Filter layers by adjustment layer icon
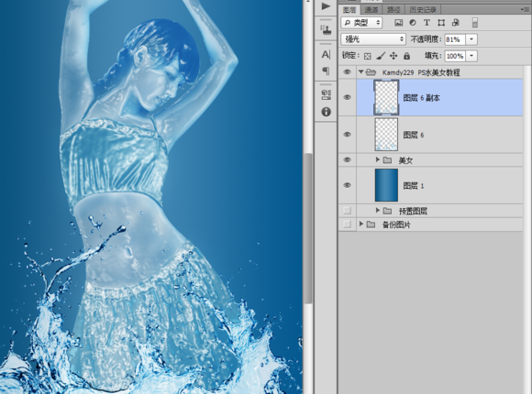 (x=413, y=23)
